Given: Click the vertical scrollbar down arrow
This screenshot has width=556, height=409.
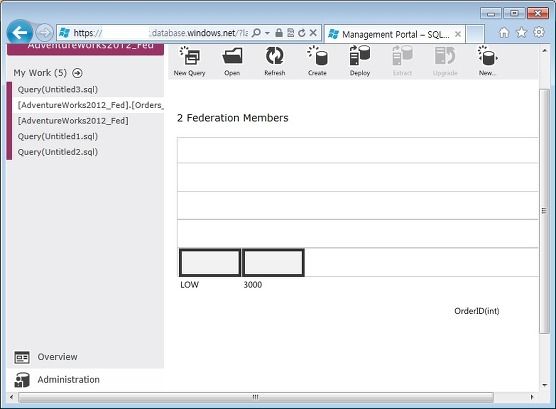Looking at the screenshot, I should point(544,385).
